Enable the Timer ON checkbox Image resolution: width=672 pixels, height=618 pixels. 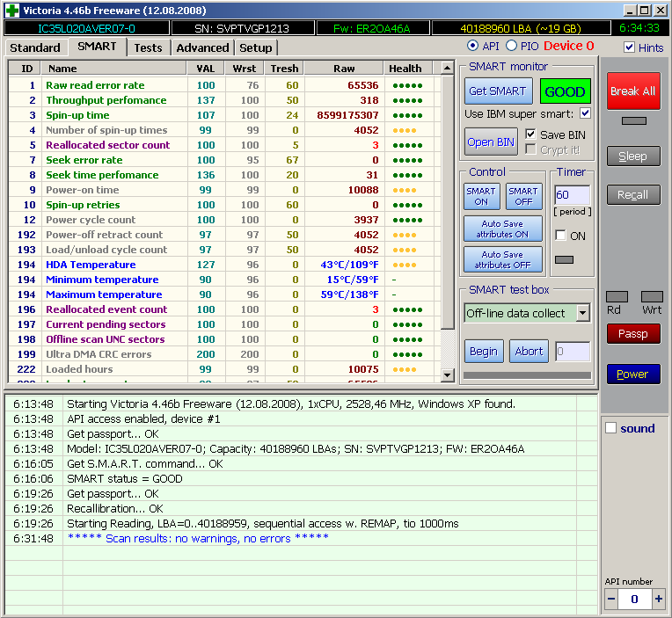point(560,235)
